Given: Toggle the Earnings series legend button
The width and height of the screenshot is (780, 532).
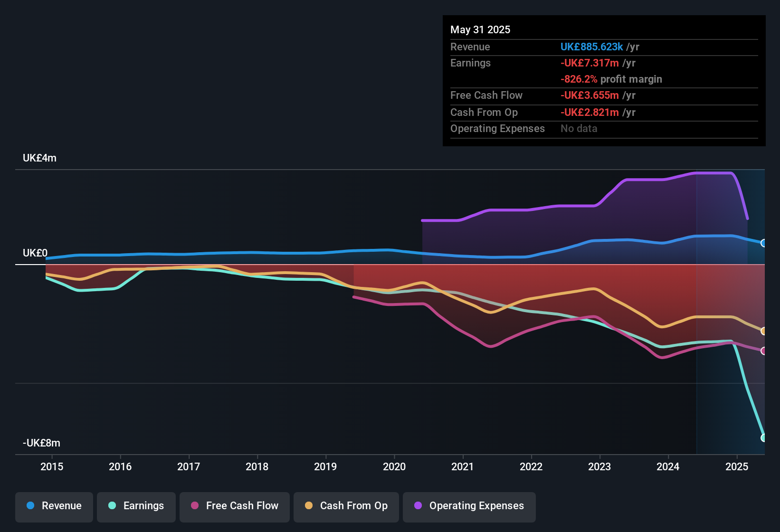Looking at the screenshot, I should coord(136,506).
